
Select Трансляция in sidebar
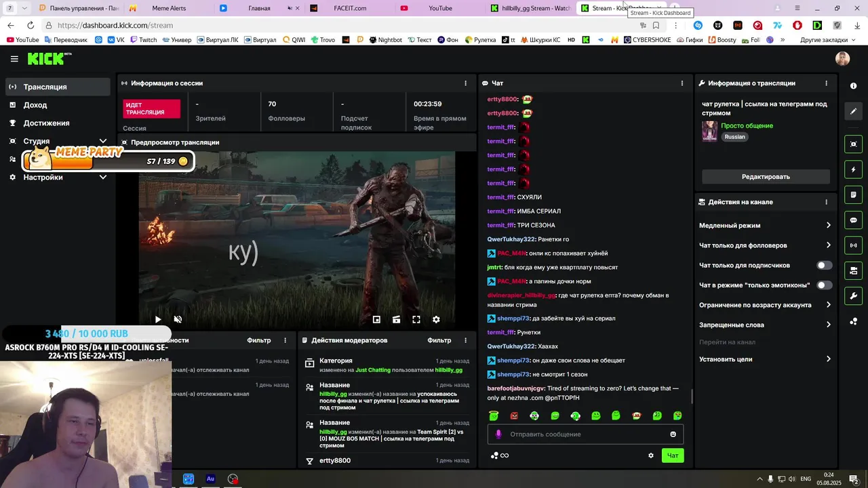pyautogui.click(x=58, y=87)
